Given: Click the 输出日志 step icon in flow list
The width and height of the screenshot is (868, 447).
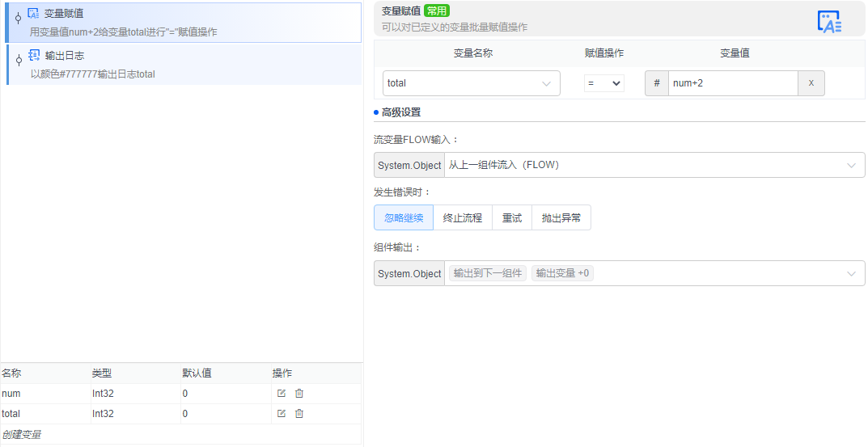Looking at the screenshot, I should (x=34, y=55).
